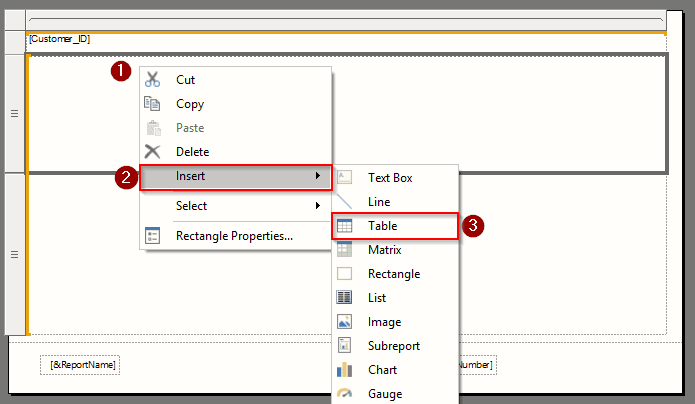The image size is (695, 404).
Task: Expand the Select submenu arrow
Action: pos(318,205)
